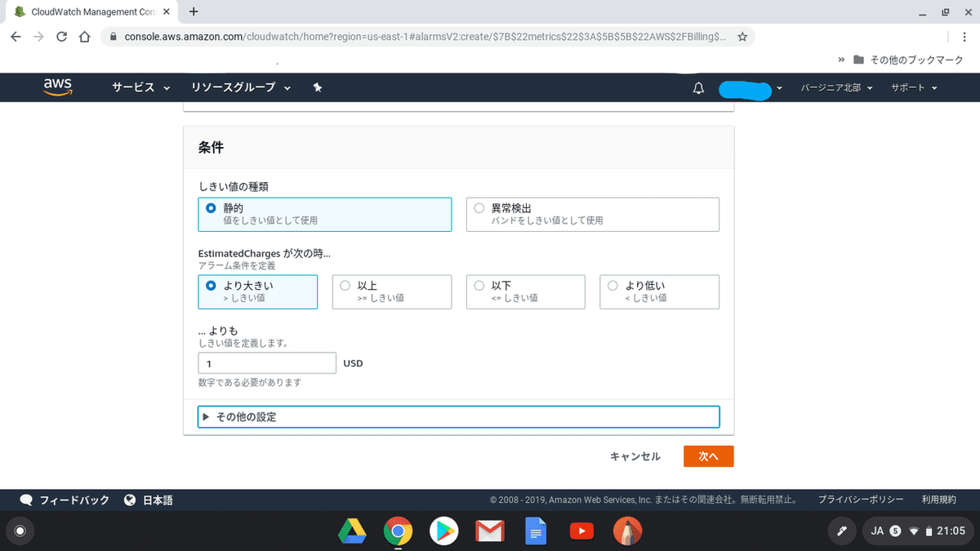Choose the 異常検出 threshold option
This screenshot has height=551, width=980.
click(x=479, y=207)
